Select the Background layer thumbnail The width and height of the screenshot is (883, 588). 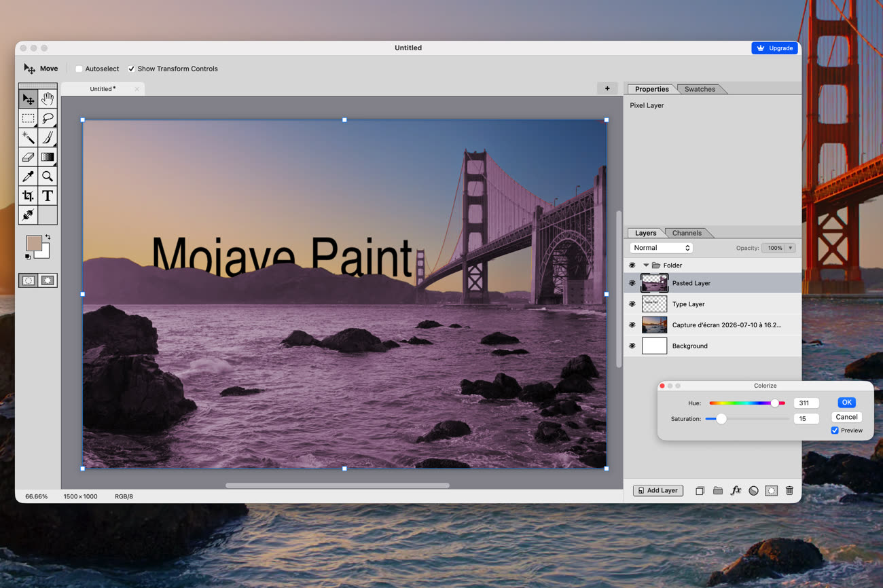[654, 346]
